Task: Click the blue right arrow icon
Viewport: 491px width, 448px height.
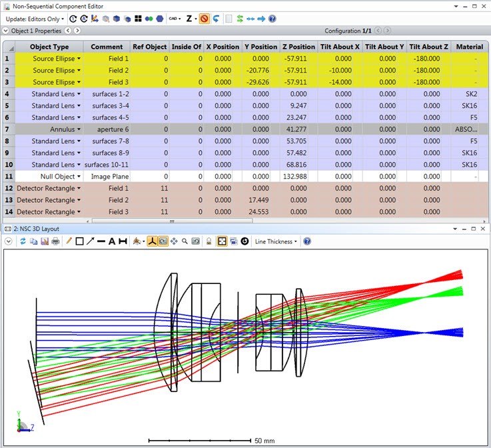Action: click(x=261, y=19)
